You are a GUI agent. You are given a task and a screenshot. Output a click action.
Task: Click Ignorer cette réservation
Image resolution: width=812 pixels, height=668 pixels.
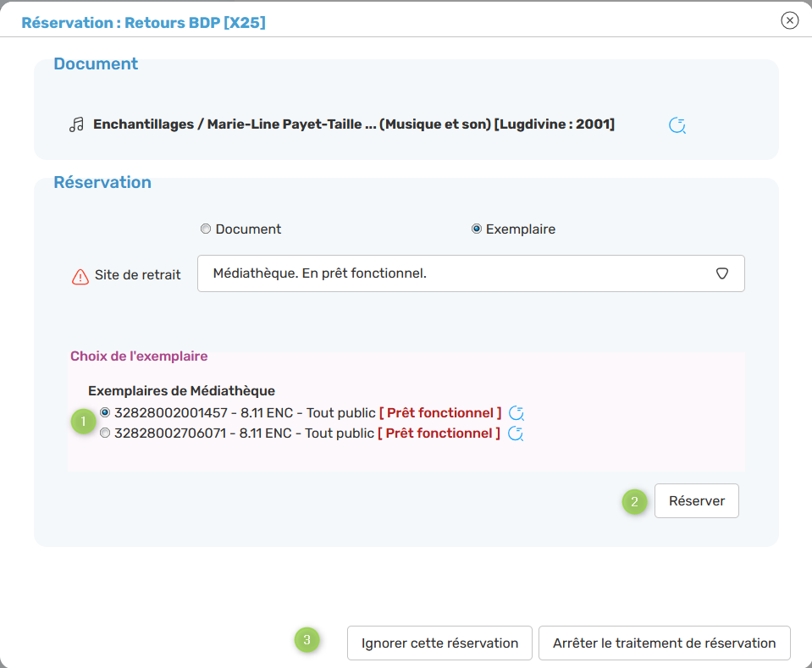pos(439,643)
